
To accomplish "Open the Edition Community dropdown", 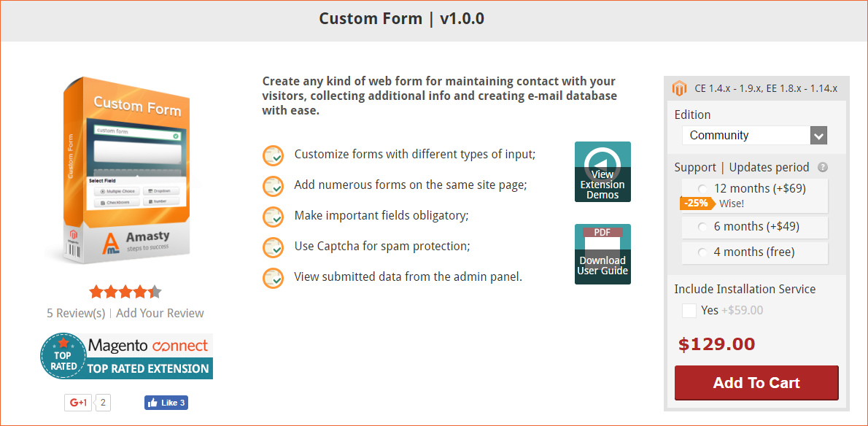I will pos(754,136).
